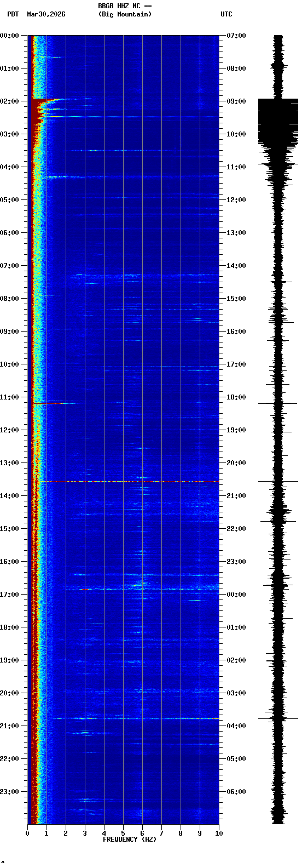Click frequency axis tick label '3'
Screen dimensions: 302x868
(x=85, y=833)
